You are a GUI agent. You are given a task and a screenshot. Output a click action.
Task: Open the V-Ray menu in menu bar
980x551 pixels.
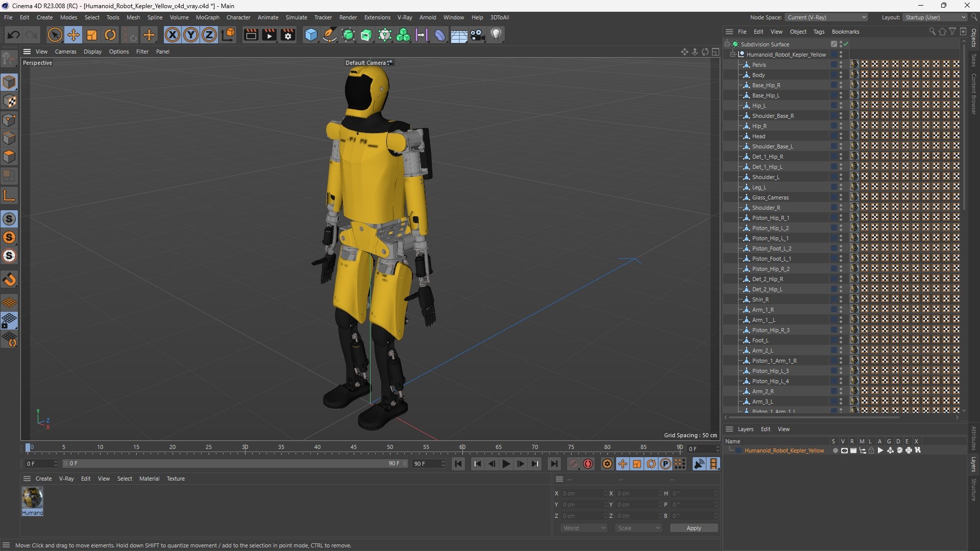pos(405,17)
